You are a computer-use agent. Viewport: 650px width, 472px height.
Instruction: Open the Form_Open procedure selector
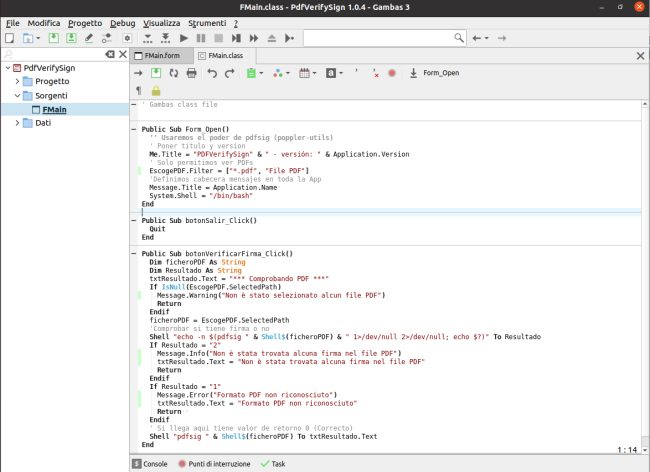(434, 73)
